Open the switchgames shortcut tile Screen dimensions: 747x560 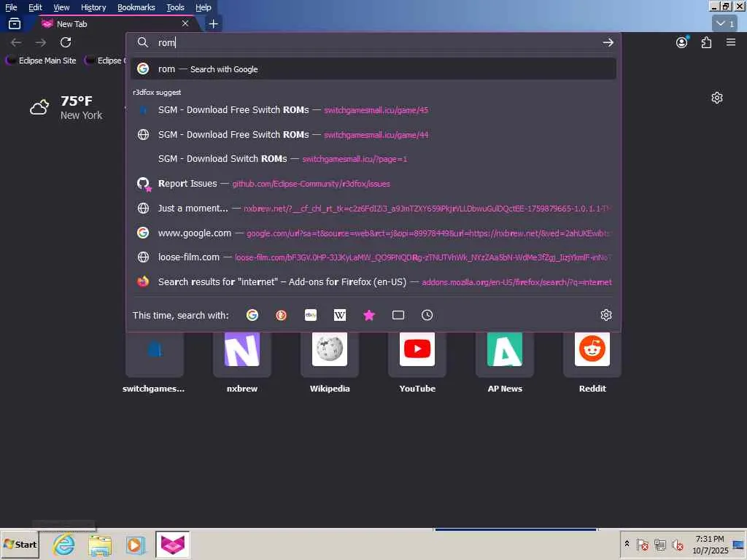tap(154, 363)
